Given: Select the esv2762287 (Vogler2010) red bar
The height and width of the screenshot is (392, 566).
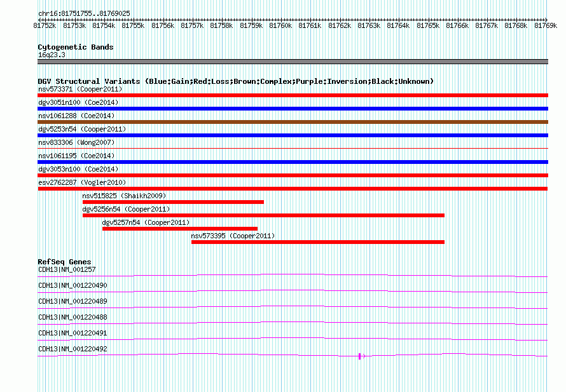Looking at the screenshot, I should tap(293, 189).
